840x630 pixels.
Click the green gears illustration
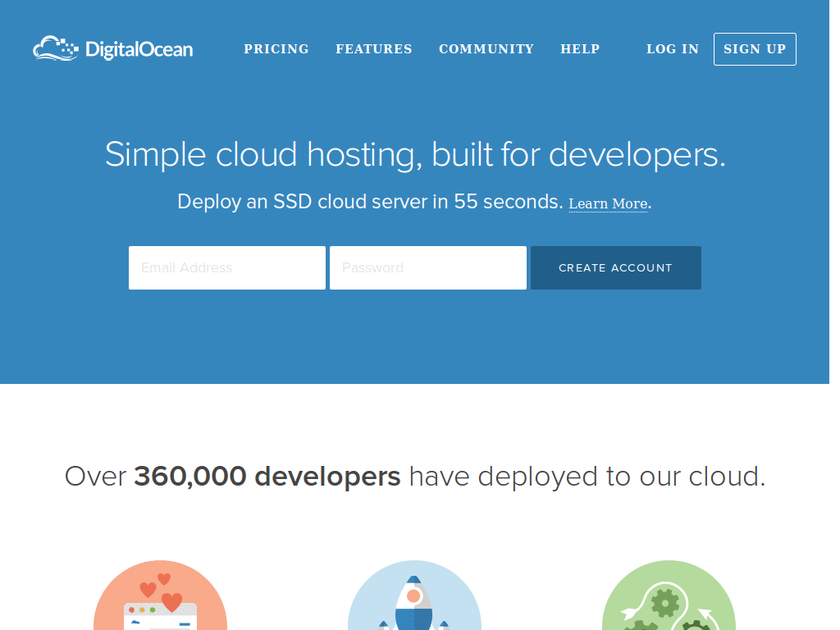669,596
